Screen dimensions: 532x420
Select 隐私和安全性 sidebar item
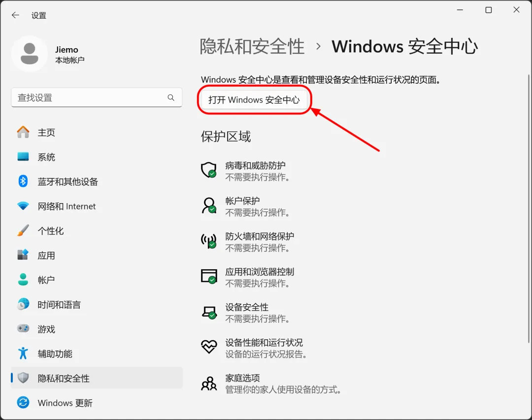97,378
